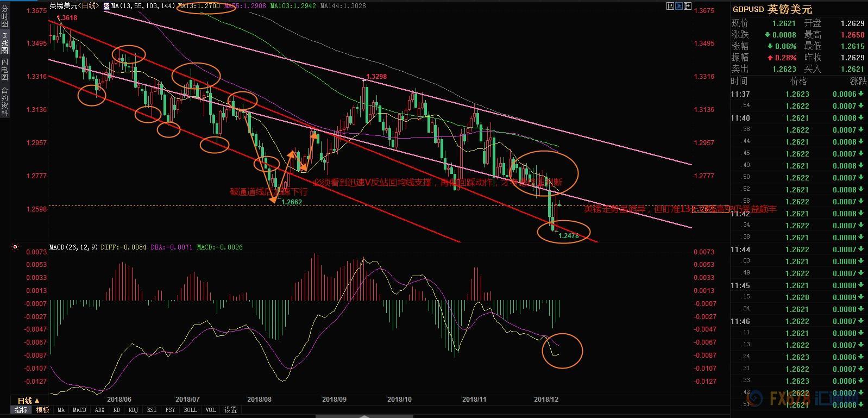Switch to 分时图 view in left sidebar
868x418 pixels.
click(x=4, y=17)
